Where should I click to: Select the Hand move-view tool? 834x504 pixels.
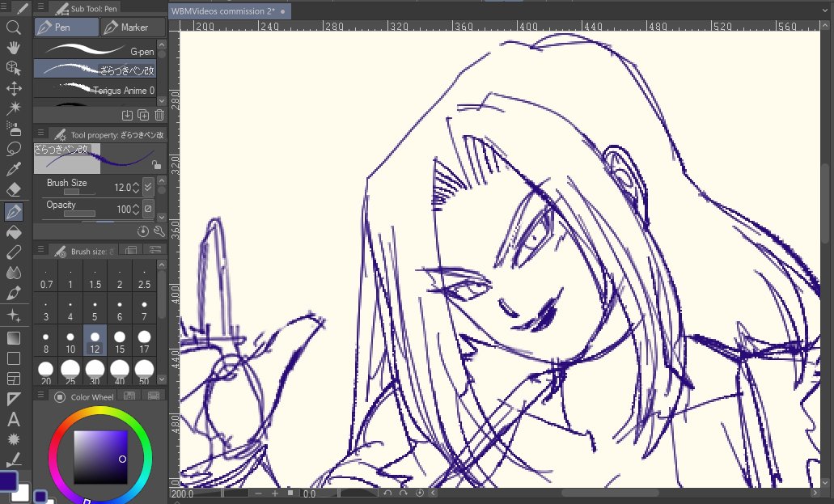pos(13,48)
